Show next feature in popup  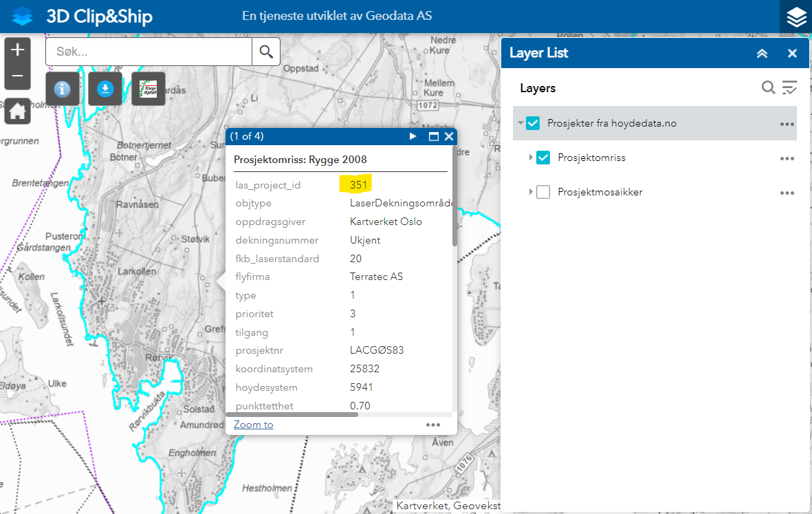click(x=413, y=136)
